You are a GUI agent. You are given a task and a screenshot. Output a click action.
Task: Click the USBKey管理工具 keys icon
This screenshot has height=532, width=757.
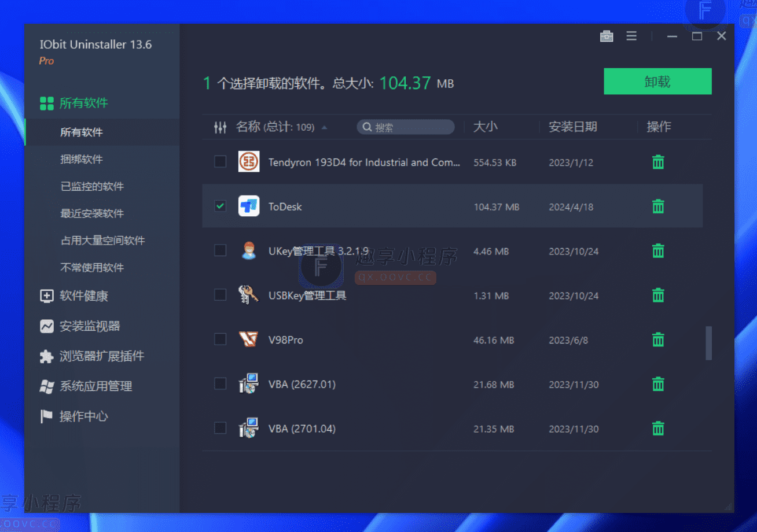click(x=249, y=295)
